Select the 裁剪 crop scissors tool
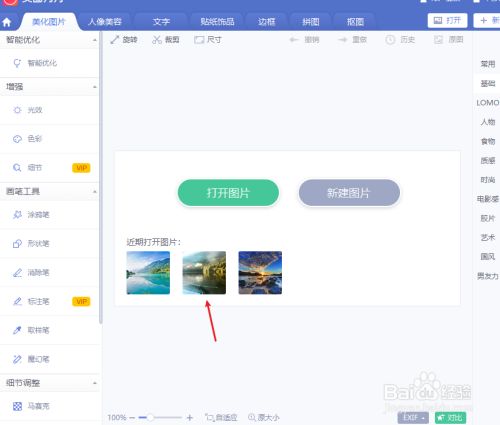 coord(166,40)
